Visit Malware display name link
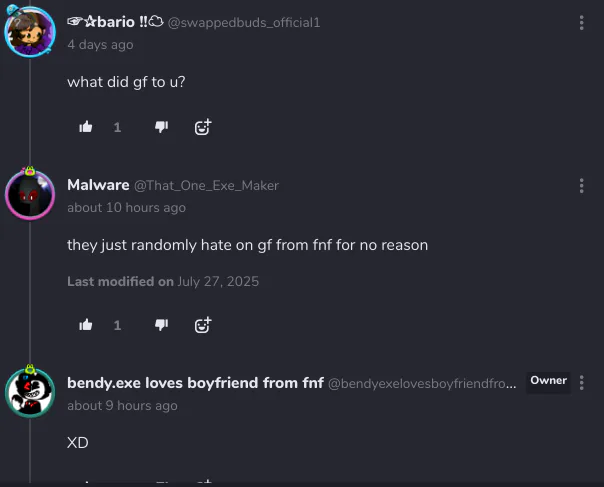 [98, 185]
